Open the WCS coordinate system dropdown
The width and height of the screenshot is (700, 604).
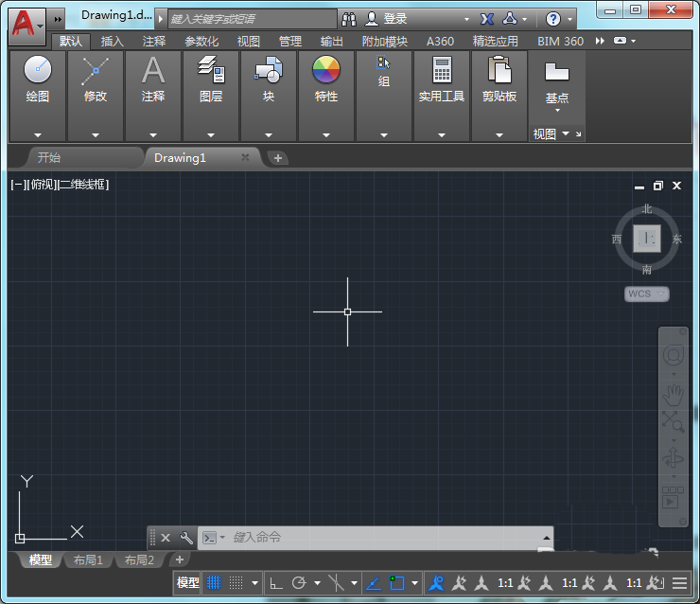(x=646, y=294)
